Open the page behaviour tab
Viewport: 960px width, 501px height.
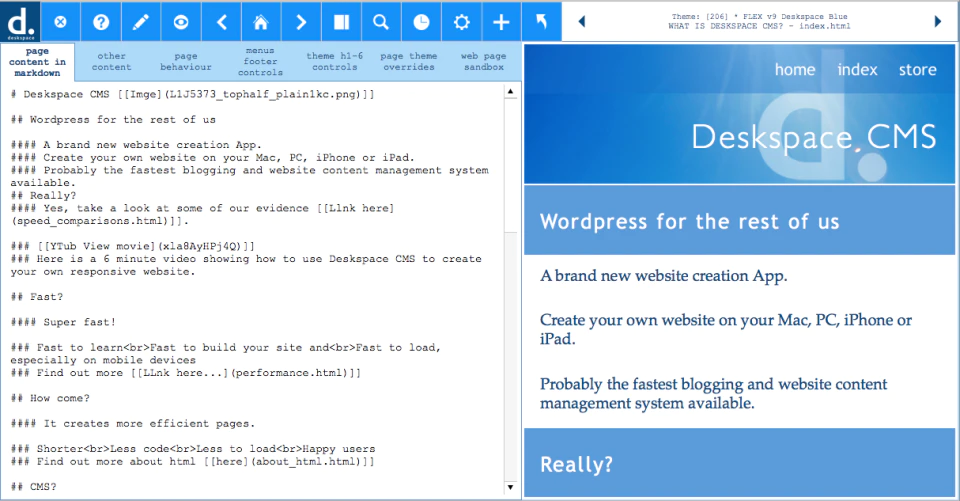[186, 61]
